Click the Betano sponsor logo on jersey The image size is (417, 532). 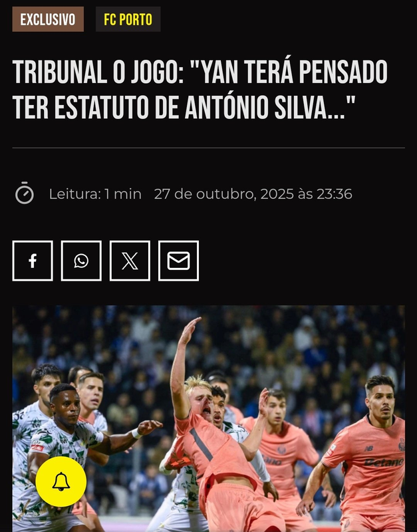tap(384, 462)
